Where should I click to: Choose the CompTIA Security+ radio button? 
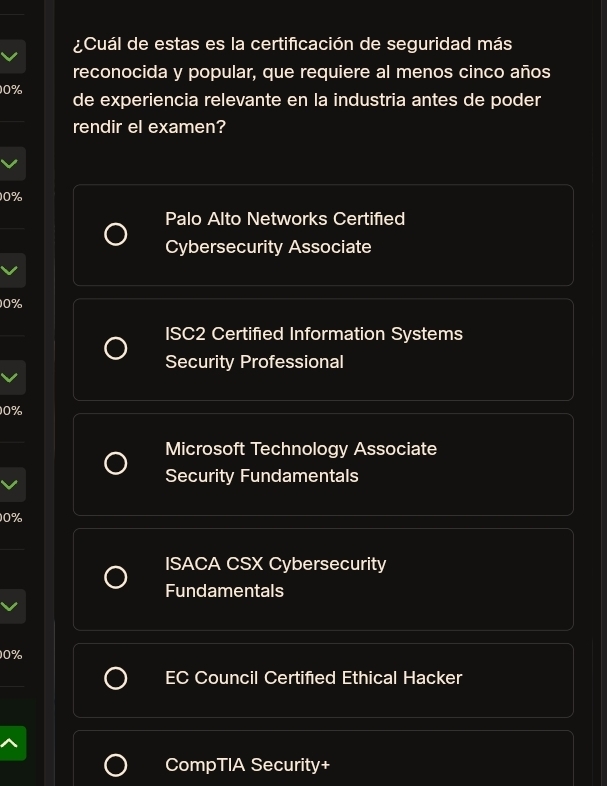pyautogui.click(x=116, y=765)
